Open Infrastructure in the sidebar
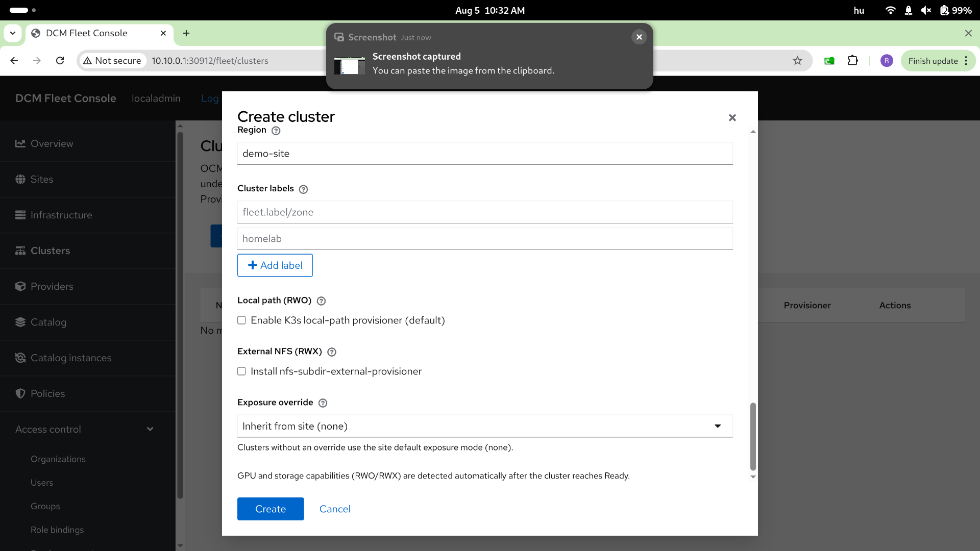Image resolution: width=980 pixels, height=551 pixels. pos(61,215)
